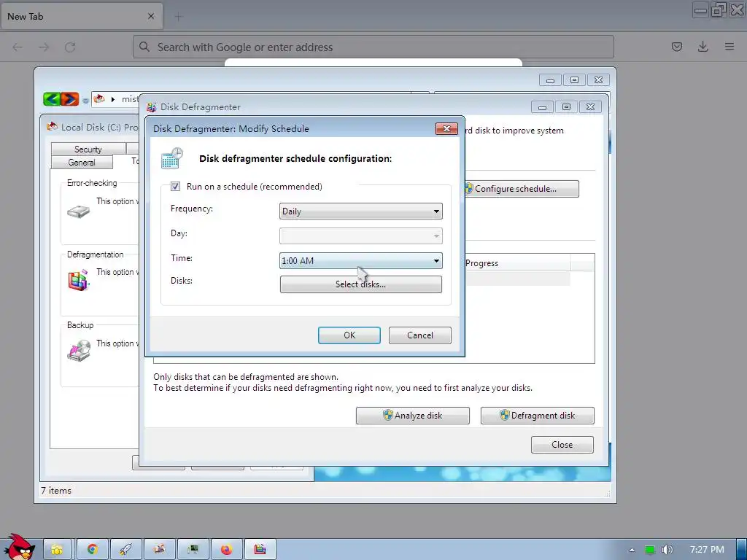Confirm the schedule with OK
Viewport: 747px width, 560px height.
tap(349, 335)
